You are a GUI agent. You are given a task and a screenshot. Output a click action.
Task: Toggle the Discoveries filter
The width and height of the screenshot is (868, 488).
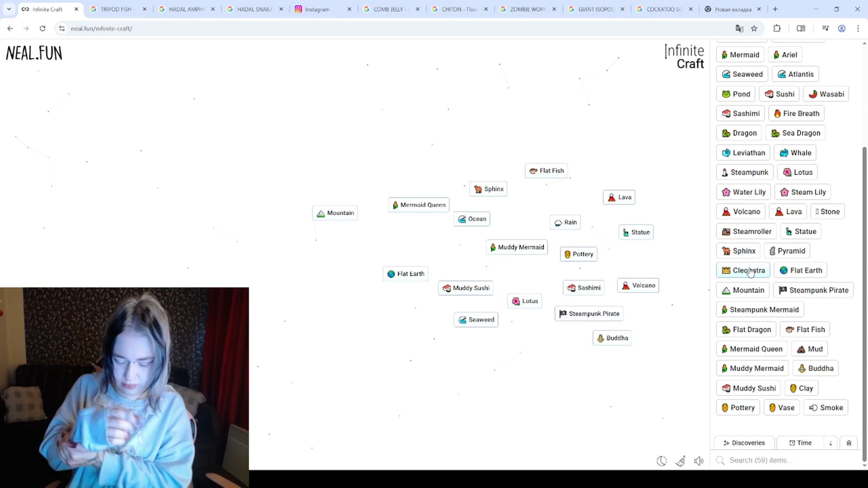coord(744,443)
